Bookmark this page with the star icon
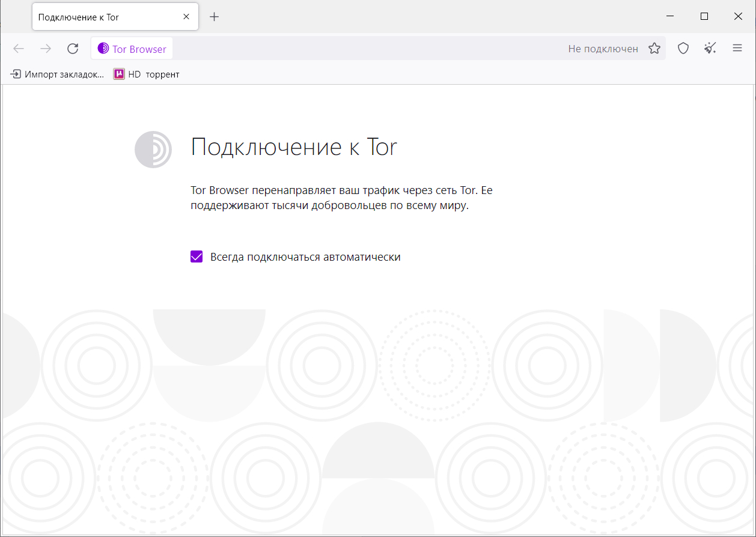Image resolution: width=756 pixels, height=537 pixels. tap(654, 49)
